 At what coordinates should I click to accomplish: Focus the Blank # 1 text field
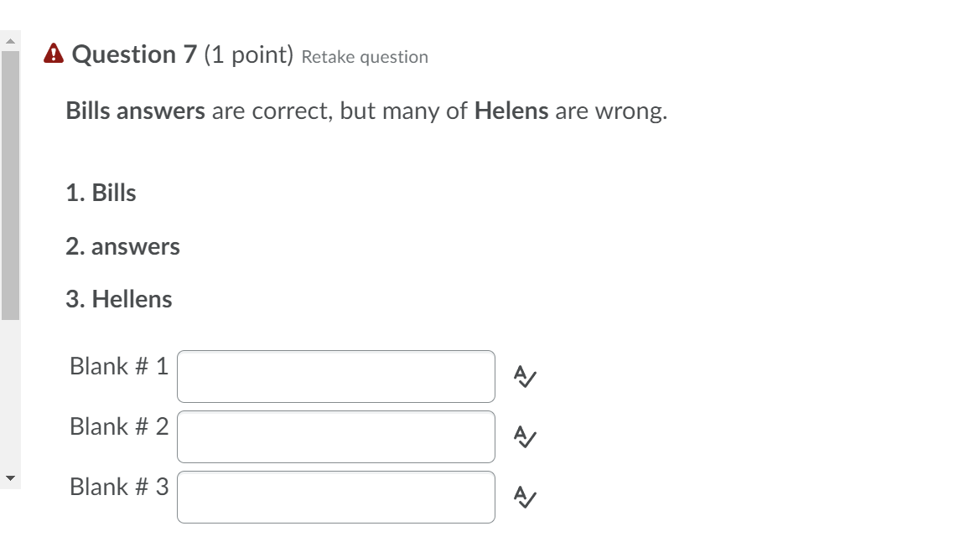335,376
